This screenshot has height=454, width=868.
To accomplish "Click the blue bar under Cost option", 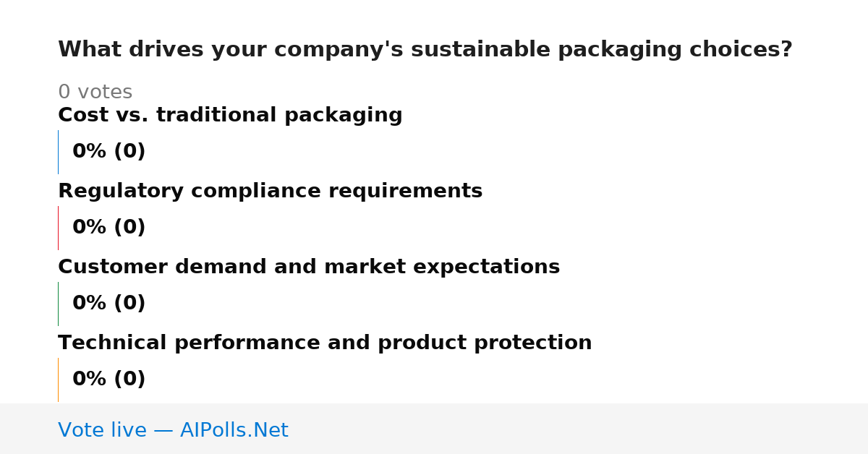I will (58, 152).
